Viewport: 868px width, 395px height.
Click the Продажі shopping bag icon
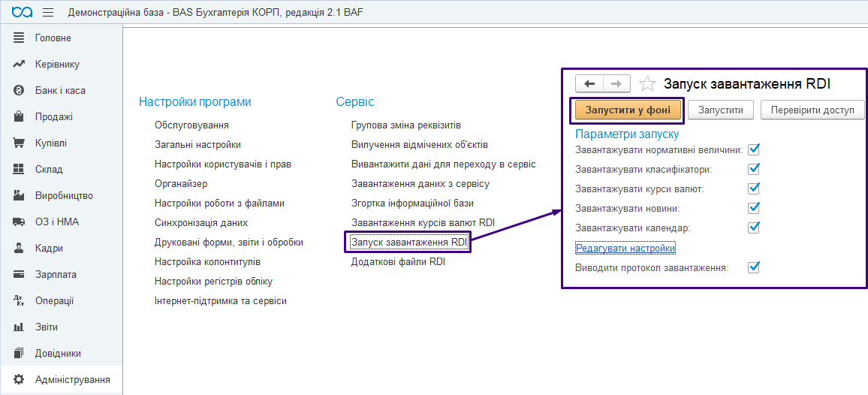click(19, 117)
